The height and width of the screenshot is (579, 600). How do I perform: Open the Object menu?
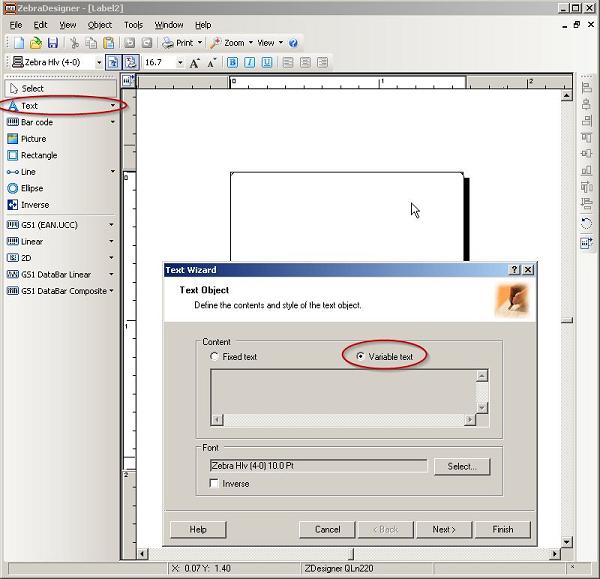(x=100, y=25)
